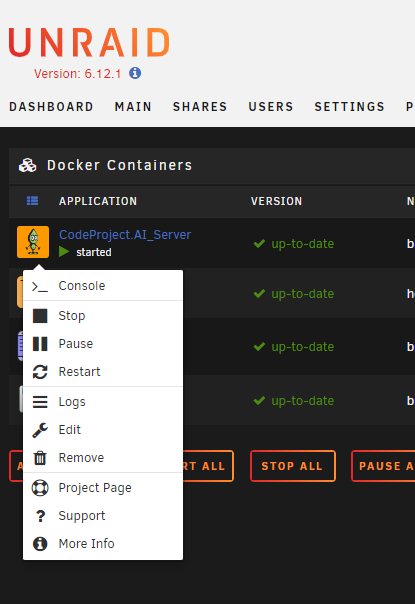Click the question mark Support icon
The height and width of the screenshot is (604, 415).
point(40,516)
